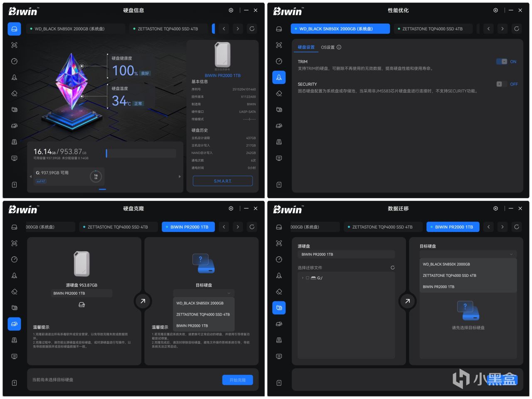Select the 硬盘设置 tab
Image resolution: width=532 pixels, height=399 pixels.
(x=306, y=47)
